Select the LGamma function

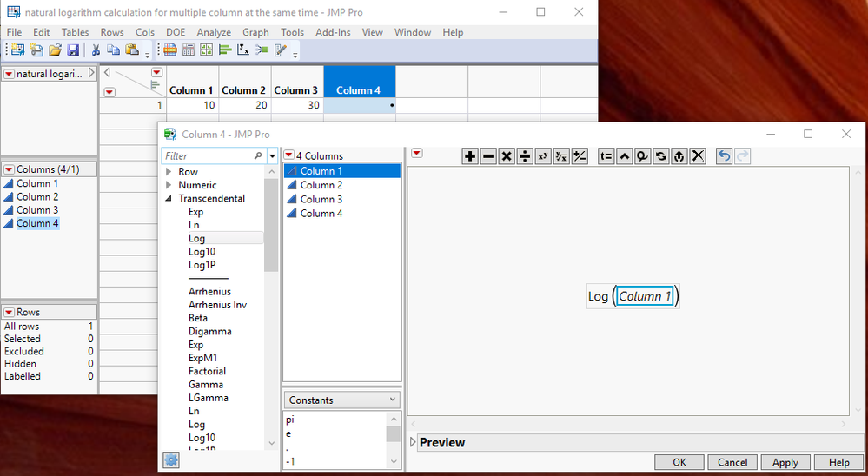point(209,398)
